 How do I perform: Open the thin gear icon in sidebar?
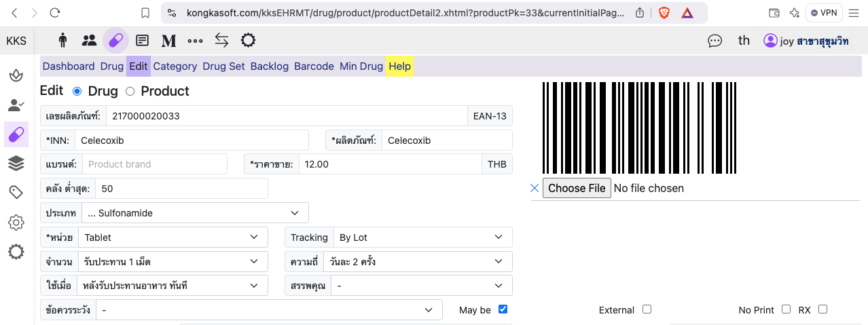[16, 223]
